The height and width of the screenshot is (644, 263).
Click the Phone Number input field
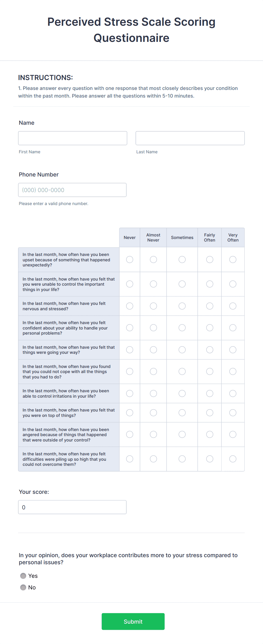point(72,190)
